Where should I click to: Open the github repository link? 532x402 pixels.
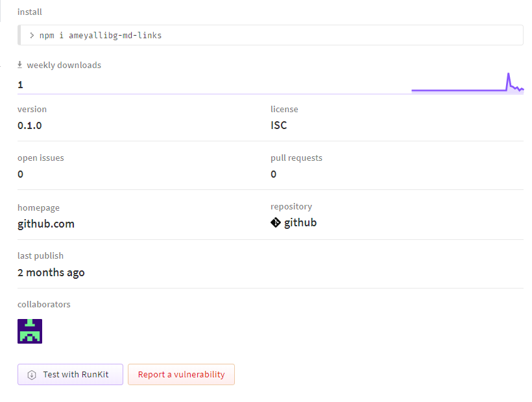[x=300, y=222]
